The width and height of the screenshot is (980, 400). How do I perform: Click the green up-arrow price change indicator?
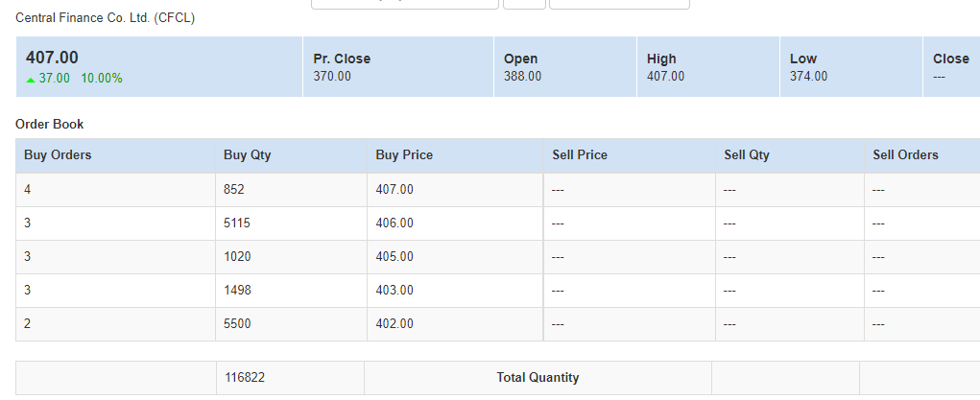click(31, 80)
